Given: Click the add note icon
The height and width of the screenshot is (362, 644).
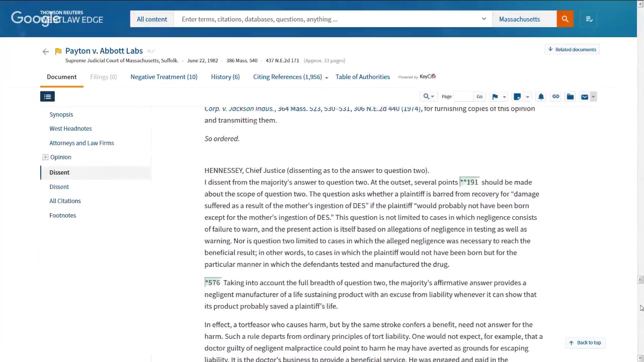Looking at the screenshot, I should [517, 97].
